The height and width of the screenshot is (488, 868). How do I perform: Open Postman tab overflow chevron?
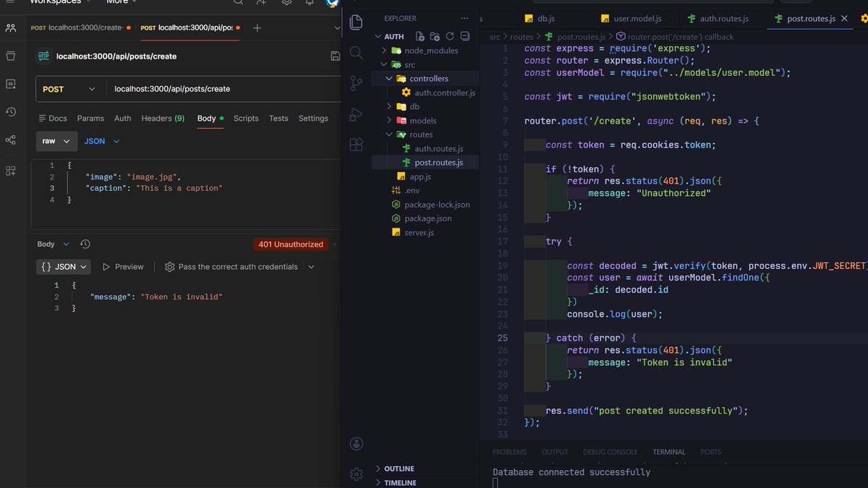point(336,27)
